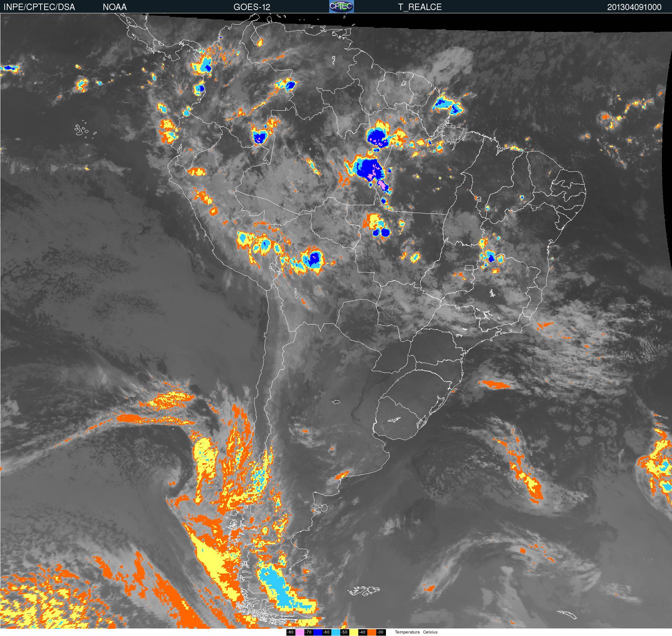Viewport: 672px width, 636px height.
Task: Click the -50 legend value
Action: pyautogui.click(x=344, y=632)
